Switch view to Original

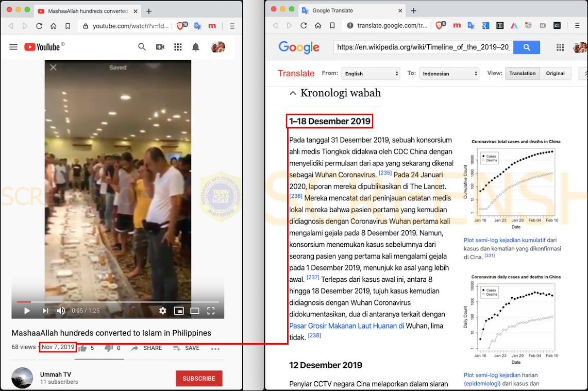556,74
